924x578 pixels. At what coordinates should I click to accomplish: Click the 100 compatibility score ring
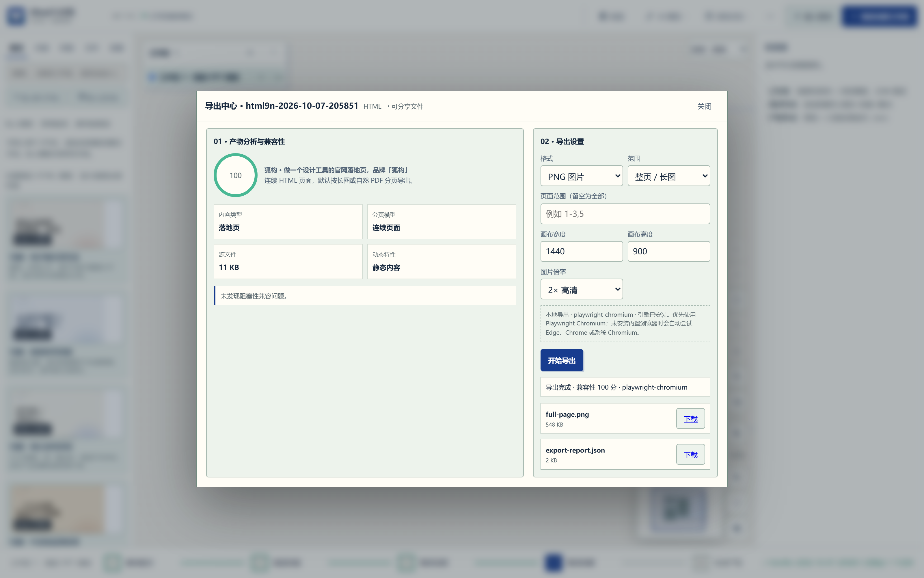tap(236, 175)
